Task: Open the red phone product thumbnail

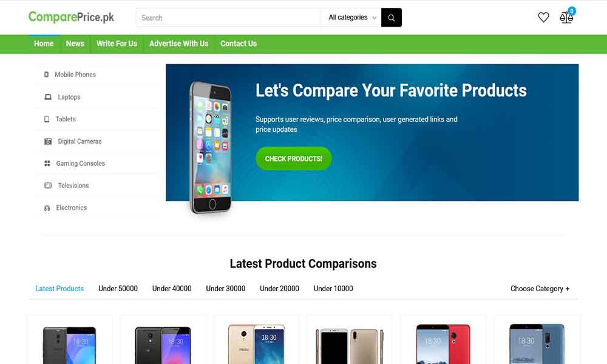Action: pyautogui.click(x=443, y=344)
